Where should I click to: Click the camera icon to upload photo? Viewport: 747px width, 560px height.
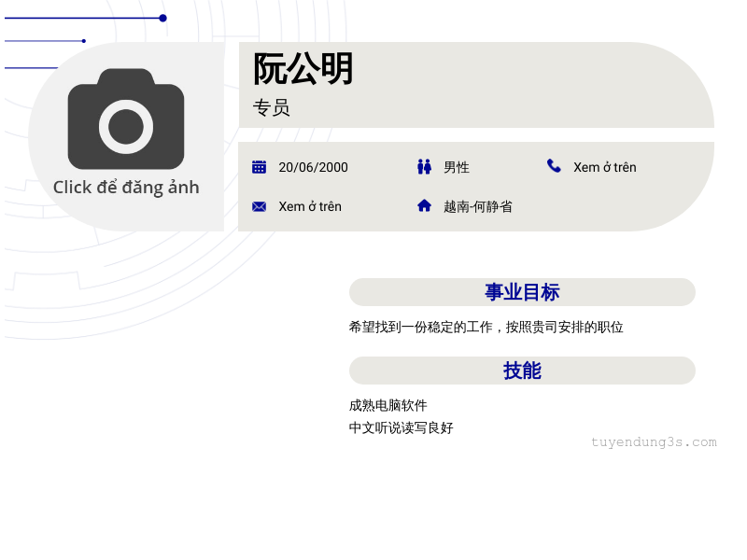point(126,120)
